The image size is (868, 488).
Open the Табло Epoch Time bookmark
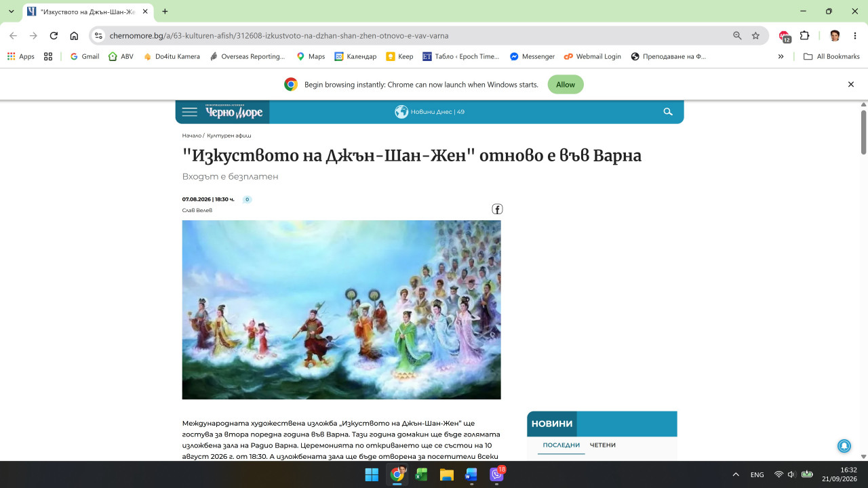pos(461,56)
